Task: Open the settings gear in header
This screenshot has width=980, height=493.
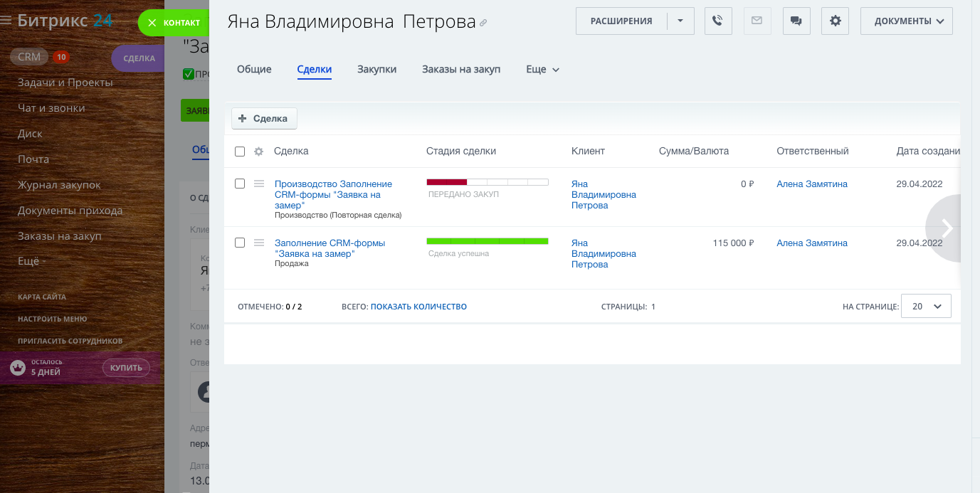Action: (835, 21)
